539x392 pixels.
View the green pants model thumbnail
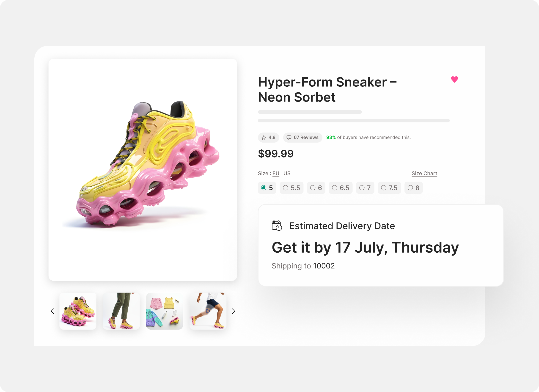click(121, 311)
